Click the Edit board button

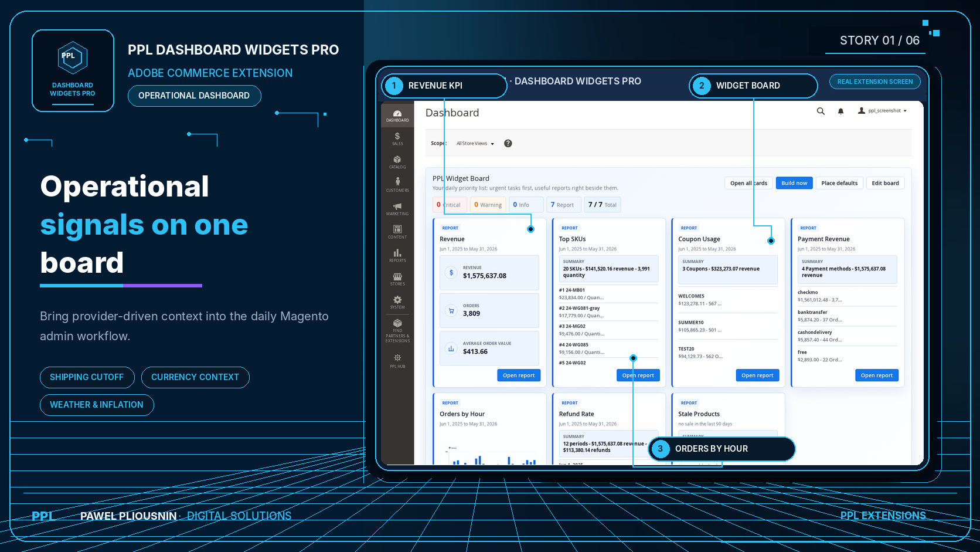885,183
